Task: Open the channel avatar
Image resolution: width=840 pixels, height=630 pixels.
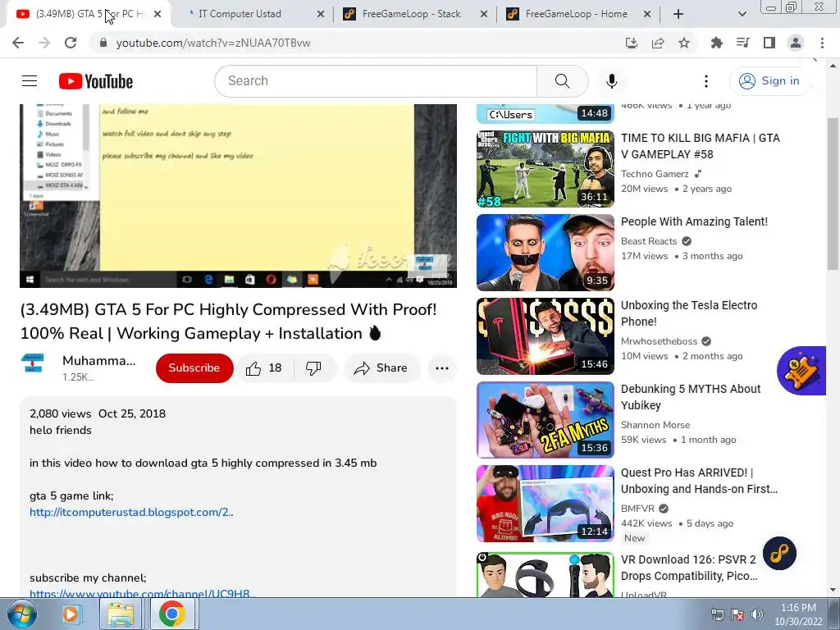Action: 33,363
